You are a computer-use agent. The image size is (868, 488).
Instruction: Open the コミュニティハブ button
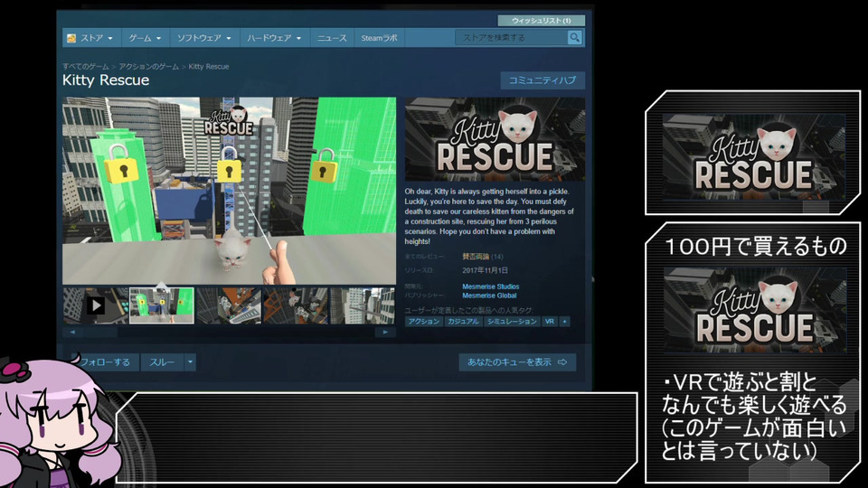click(542, 80)
